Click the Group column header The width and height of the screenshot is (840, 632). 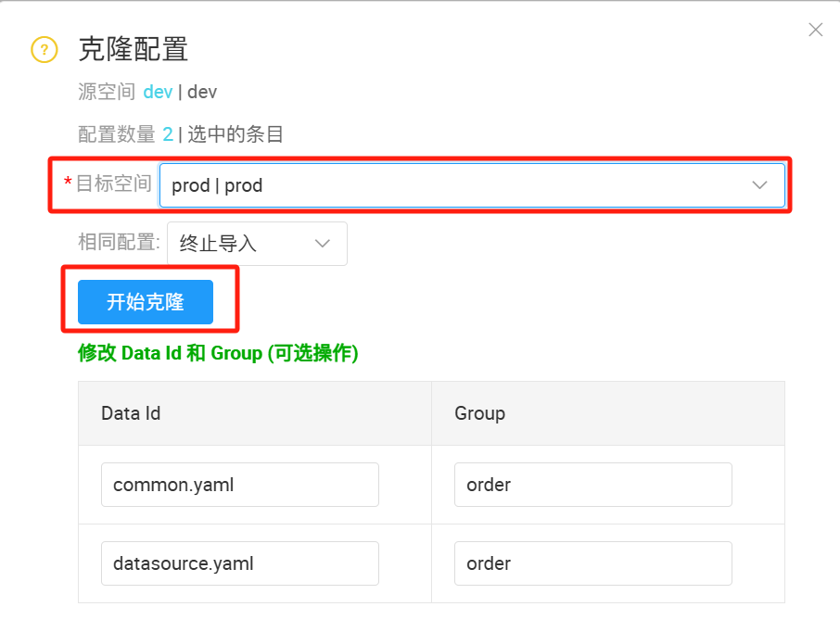tap(479, 413)
